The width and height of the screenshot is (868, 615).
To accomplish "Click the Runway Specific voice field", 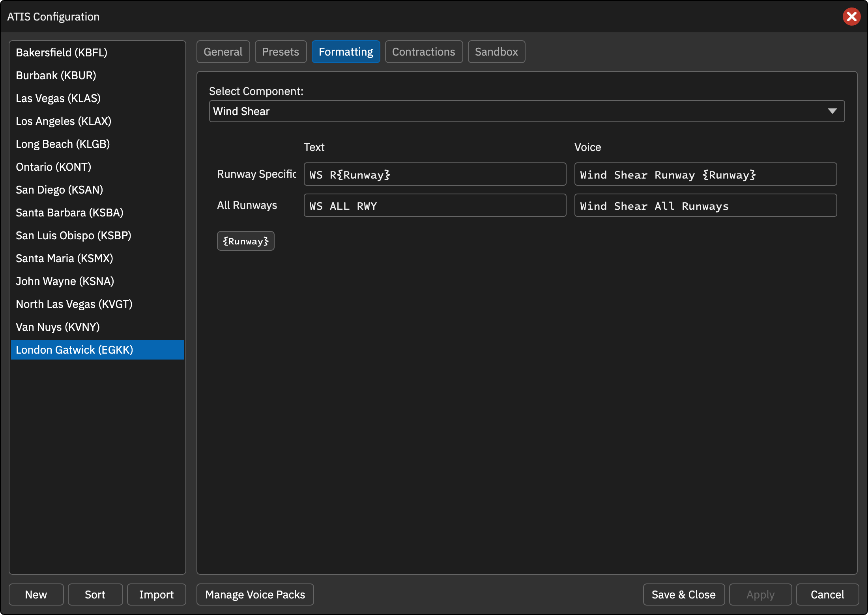I will pyautogui.click(x=705, y=174).
